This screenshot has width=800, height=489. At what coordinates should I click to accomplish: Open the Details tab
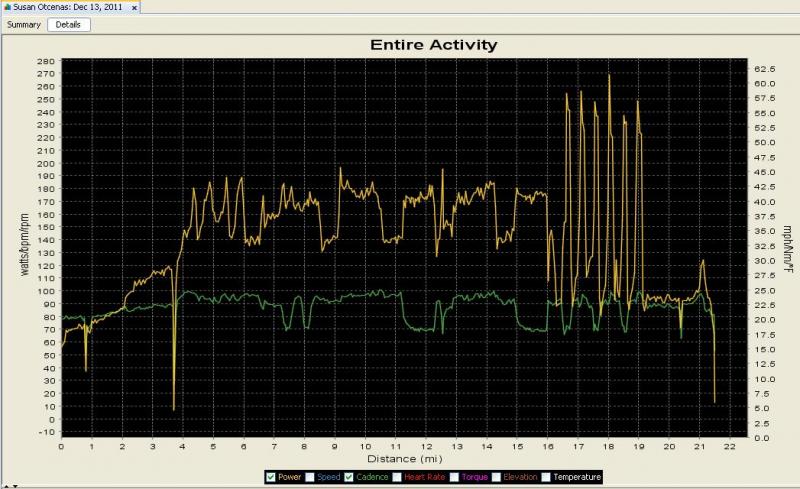pos(69,24)
